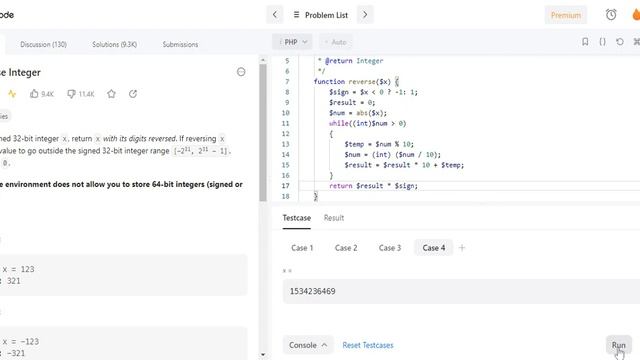Image resolution: width=640 pixels, height=360 pixels.
Task: Click the Premium button
Action: click(x=566, y=15)
